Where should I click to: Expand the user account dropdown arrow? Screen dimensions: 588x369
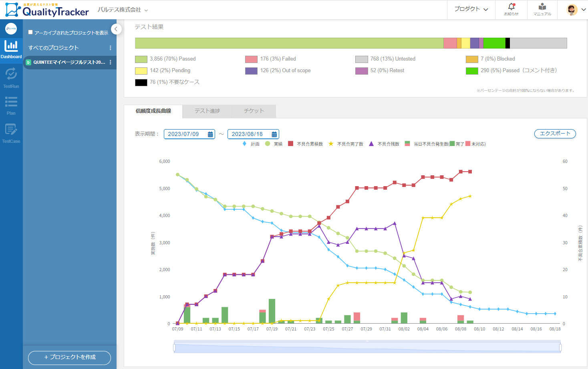tap(583, 10)
